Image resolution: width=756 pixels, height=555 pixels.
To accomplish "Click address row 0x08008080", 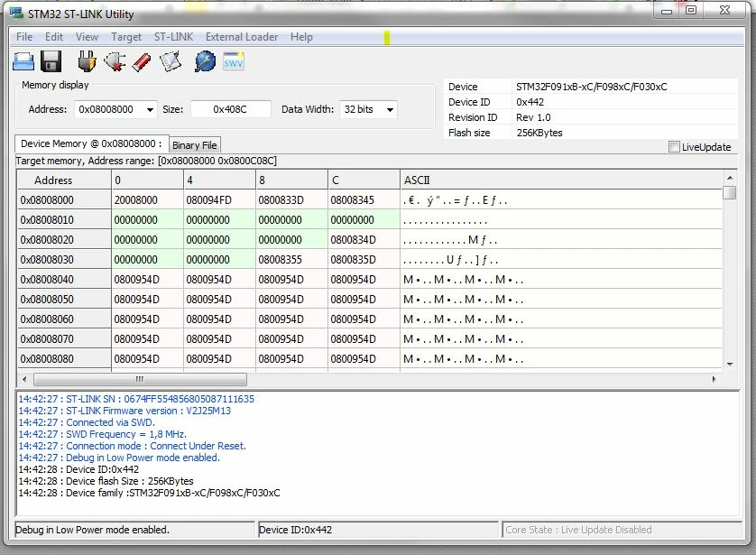I will coord(64,359).
